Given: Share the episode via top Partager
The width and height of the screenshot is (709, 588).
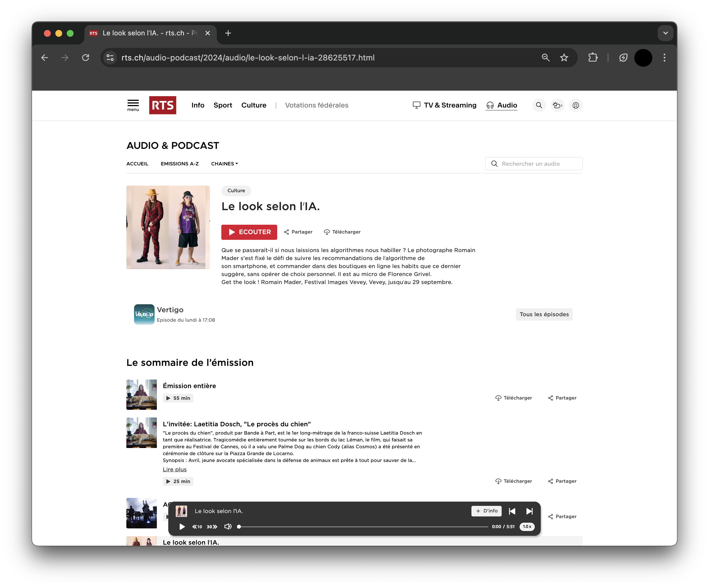Looking at the screenshot, I should (x=298, y=232).
